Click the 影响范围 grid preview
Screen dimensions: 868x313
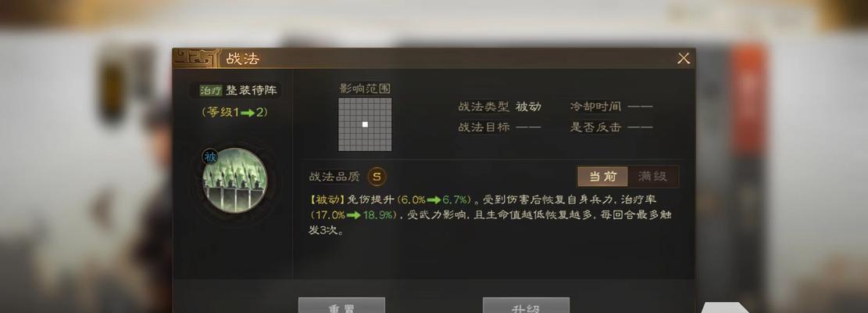pos(365,124)
